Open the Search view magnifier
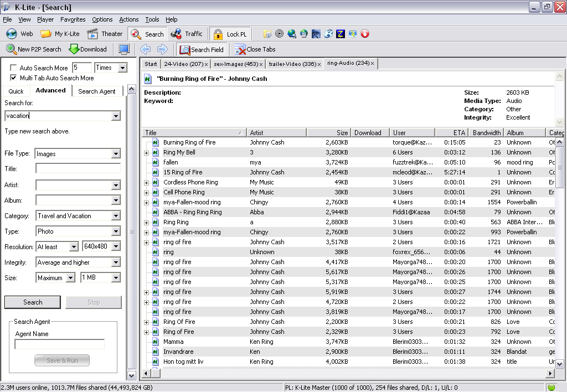 pos(136,34)
